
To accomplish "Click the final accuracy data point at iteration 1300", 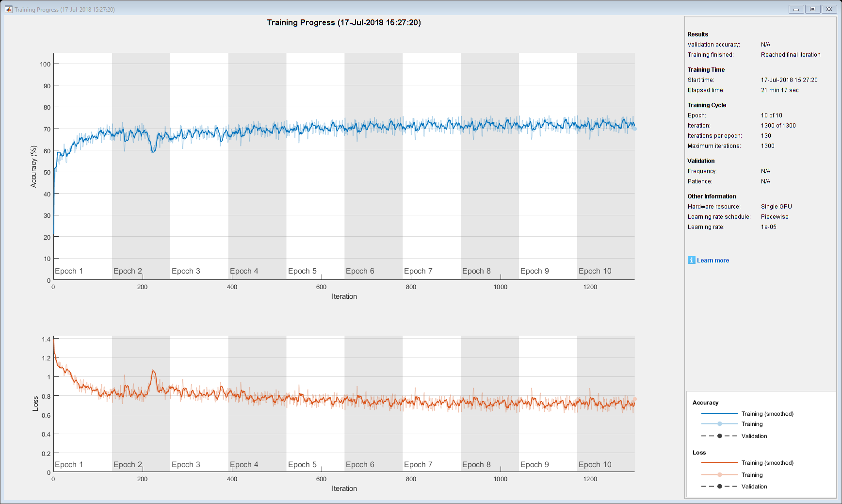I will (x=634, y=129).
